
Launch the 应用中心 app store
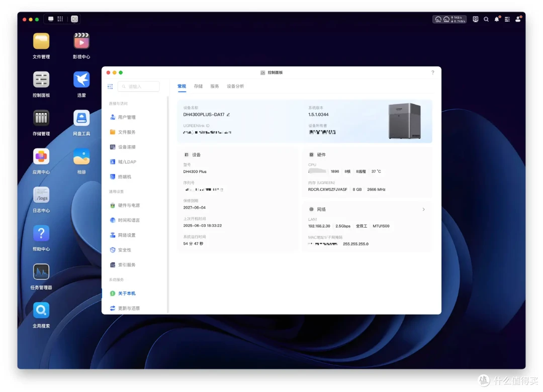point(41,156)
